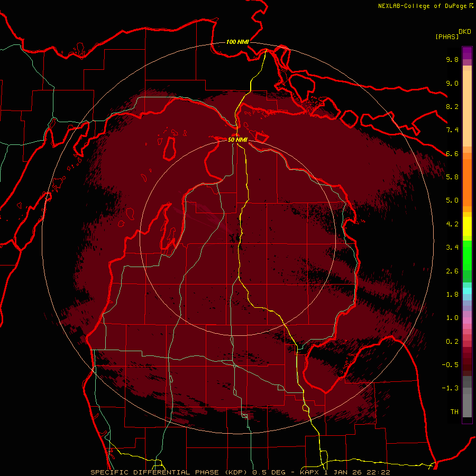Click the 22:22 time in the caption
The width and height of the screenshot is (476, 476).
point(380,472)
